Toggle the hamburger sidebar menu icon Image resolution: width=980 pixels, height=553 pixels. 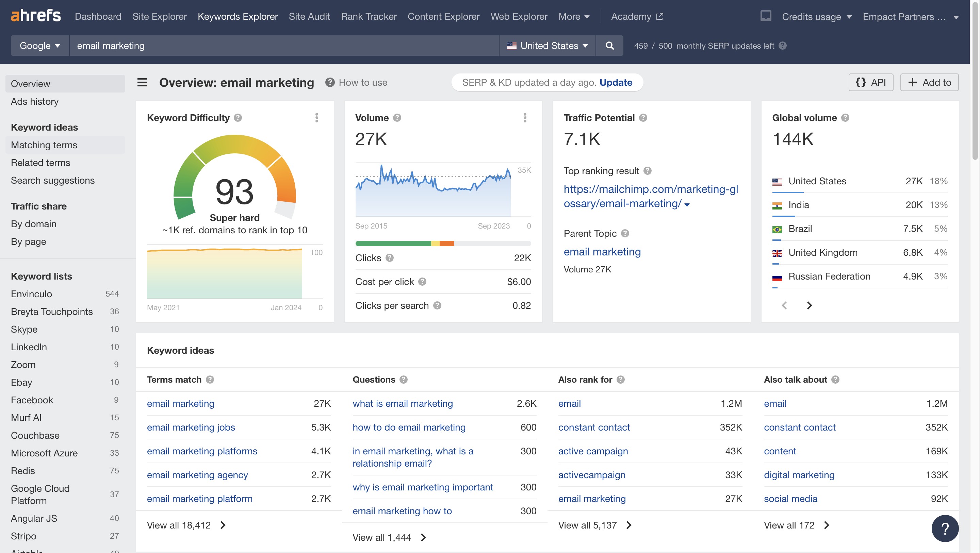[142, 82]
